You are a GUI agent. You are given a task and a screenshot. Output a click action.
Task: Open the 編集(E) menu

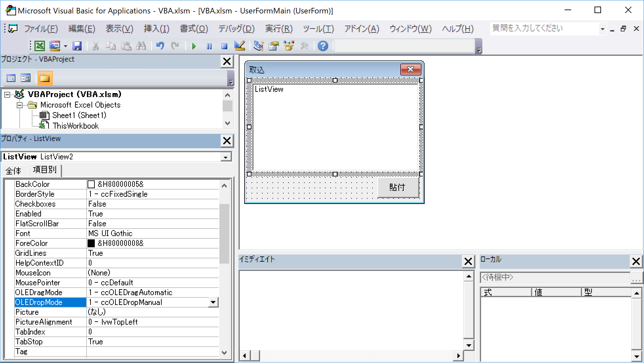pyautogui.click(x=82, y=29)
